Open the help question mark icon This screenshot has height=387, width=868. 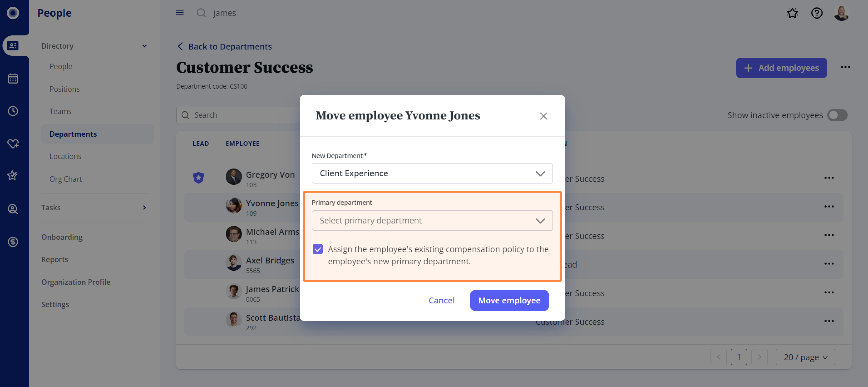817,13
